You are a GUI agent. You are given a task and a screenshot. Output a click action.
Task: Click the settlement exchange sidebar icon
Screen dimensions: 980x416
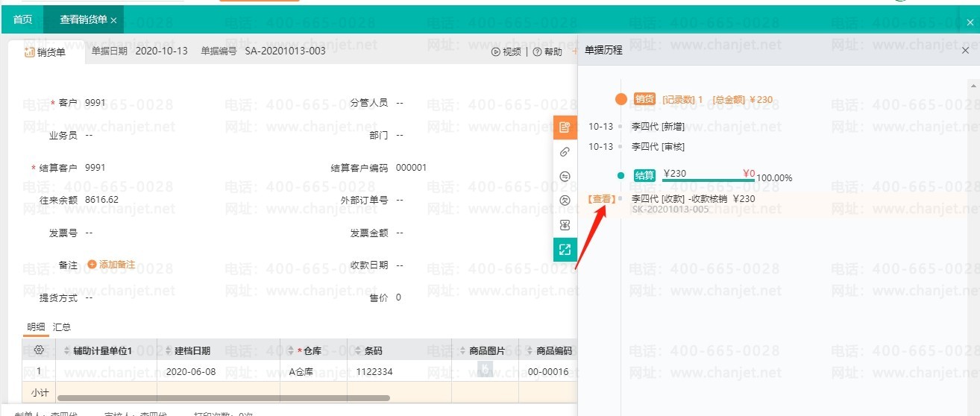click(x=565, y=177)
